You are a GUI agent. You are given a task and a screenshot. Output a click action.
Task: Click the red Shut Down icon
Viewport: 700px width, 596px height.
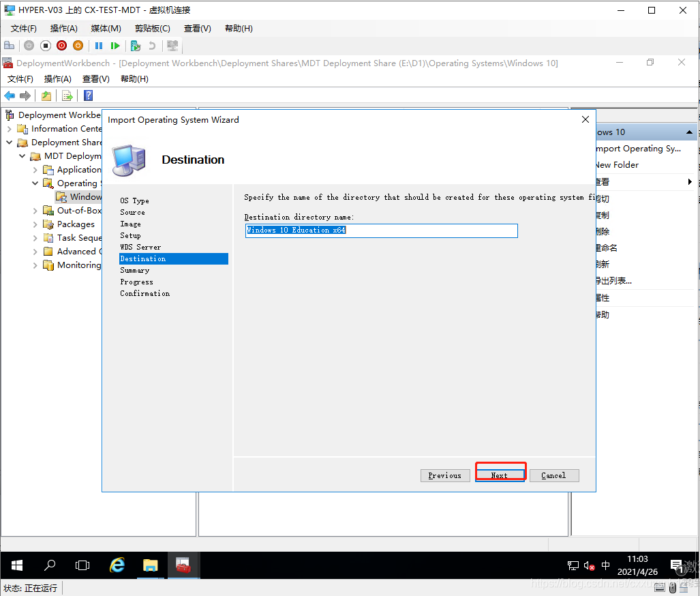coord(61,46)
